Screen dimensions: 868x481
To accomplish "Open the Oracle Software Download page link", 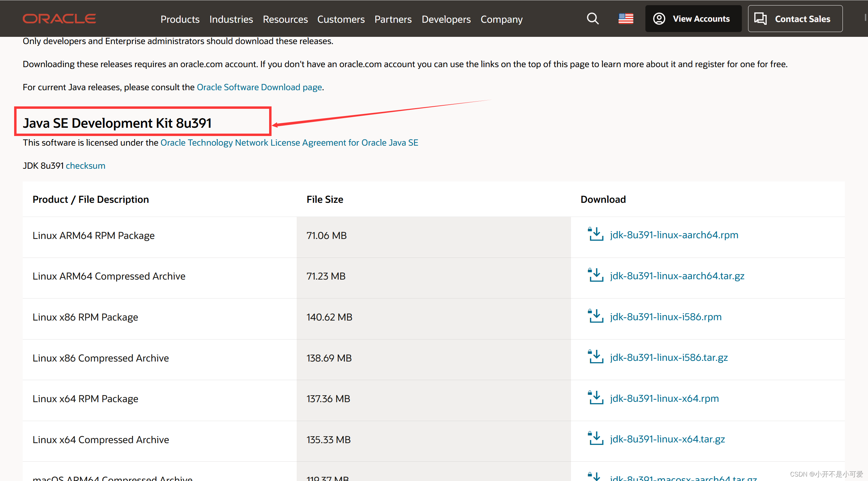I will [x=259, y=87].
